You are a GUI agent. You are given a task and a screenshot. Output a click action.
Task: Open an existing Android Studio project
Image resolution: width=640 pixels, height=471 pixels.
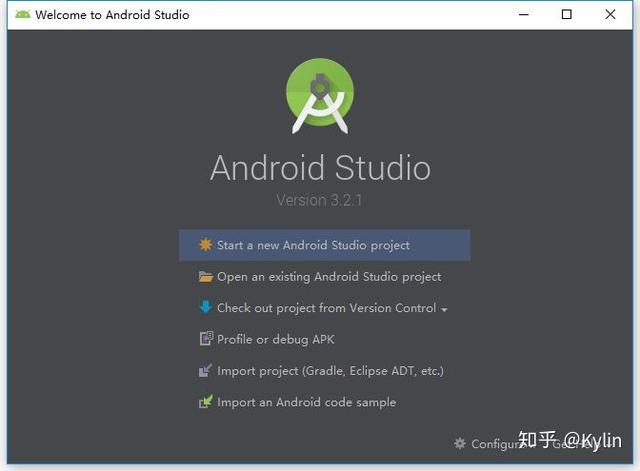324,276
